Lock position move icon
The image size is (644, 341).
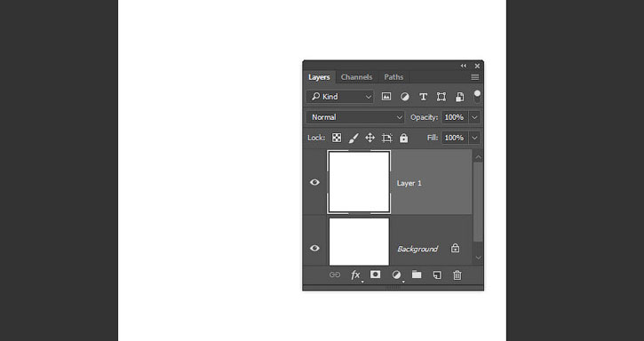370,138
